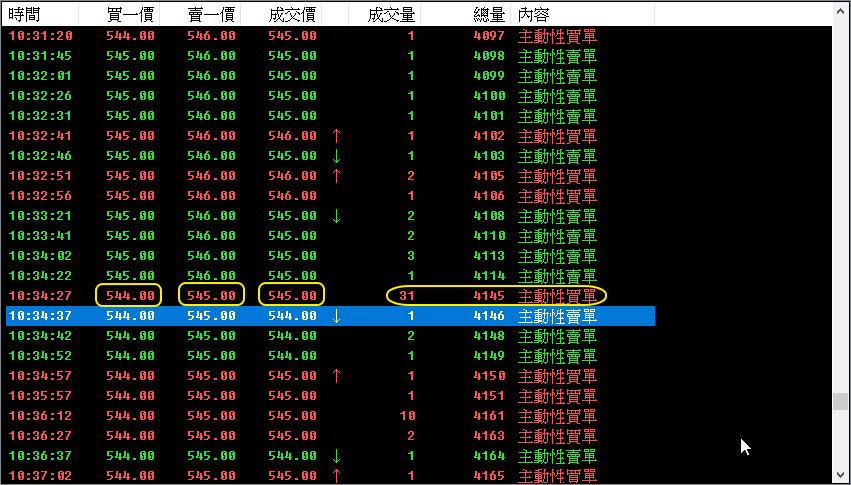Viewport: 851px width, 485px height.
Task: Click buy price 544.00 in 10:34:27 row
Action: click(x=130, y=296)
